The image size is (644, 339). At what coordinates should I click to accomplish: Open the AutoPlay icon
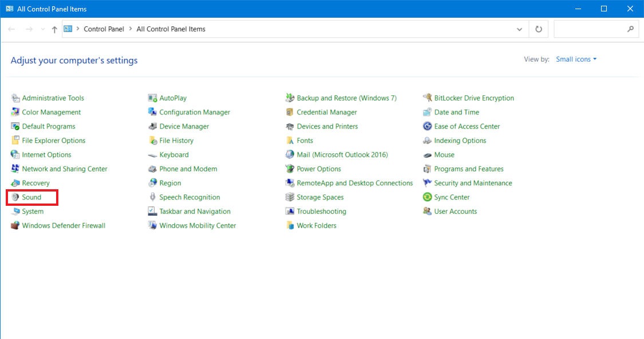point(152,98)
